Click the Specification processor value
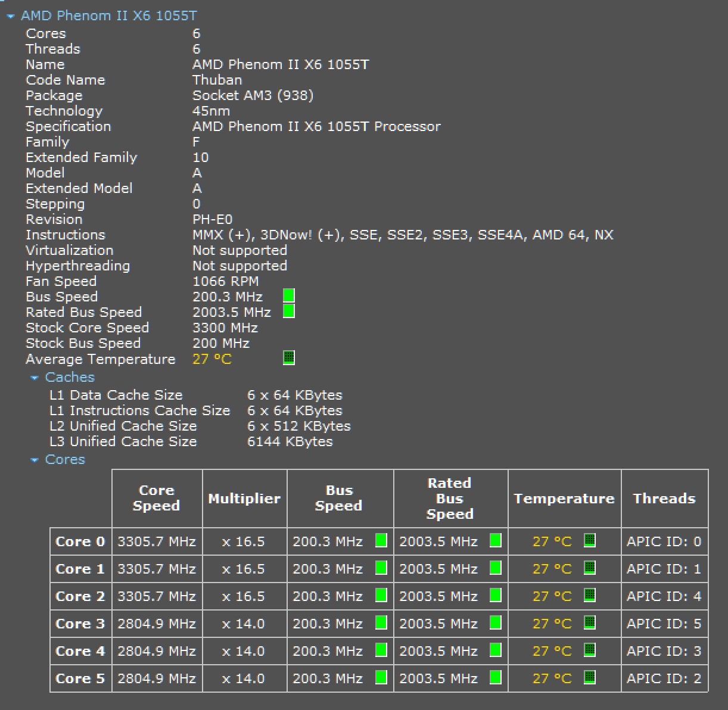Screen dimensions: 728x710 pos(317,126)
